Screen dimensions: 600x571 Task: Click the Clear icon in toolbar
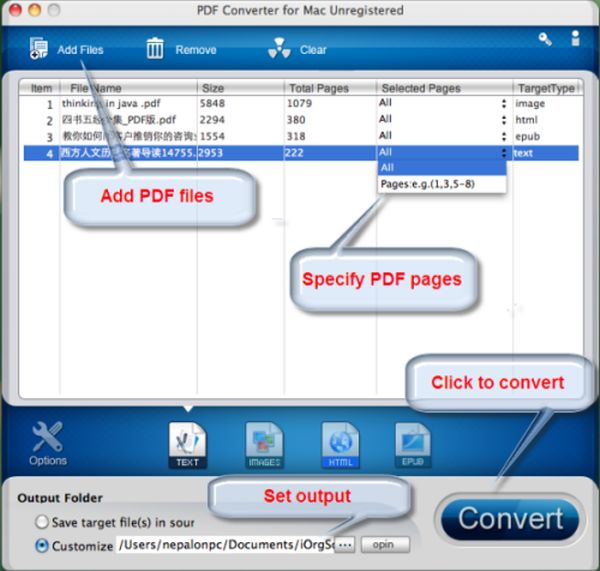click(x=279, y=49)
